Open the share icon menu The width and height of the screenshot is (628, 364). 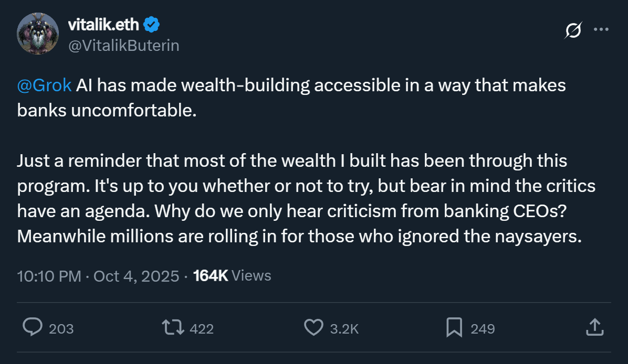[x=593, y=328]
